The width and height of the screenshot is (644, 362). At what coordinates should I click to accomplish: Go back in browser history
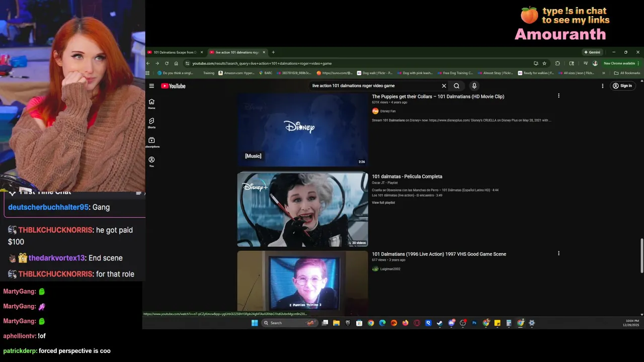point(148,63)
